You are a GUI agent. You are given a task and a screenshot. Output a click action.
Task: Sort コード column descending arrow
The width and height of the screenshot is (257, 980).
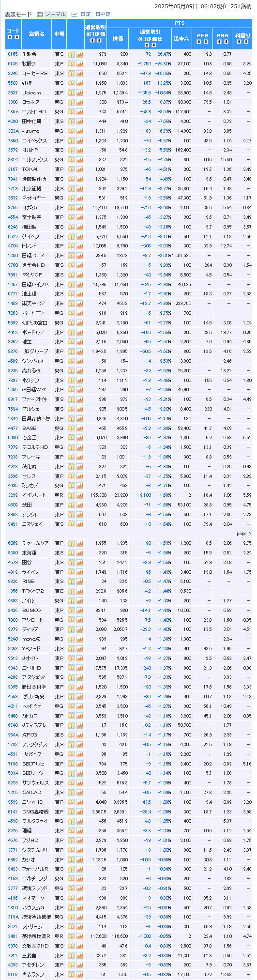[16, 37]
